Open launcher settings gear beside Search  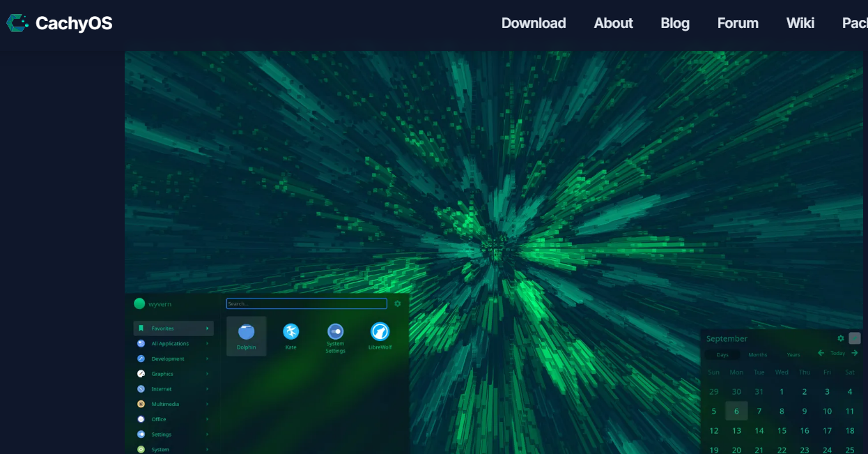tap(398, 303)
